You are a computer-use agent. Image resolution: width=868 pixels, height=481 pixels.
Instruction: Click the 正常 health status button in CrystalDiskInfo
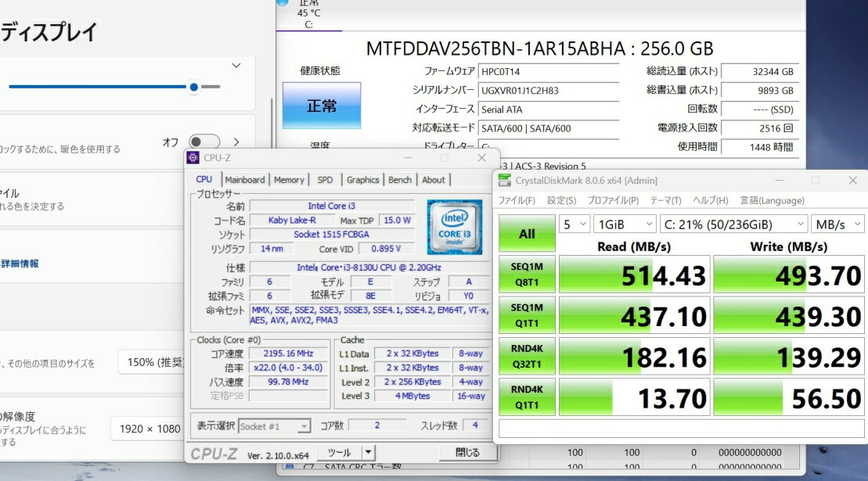tap(322, 106)
